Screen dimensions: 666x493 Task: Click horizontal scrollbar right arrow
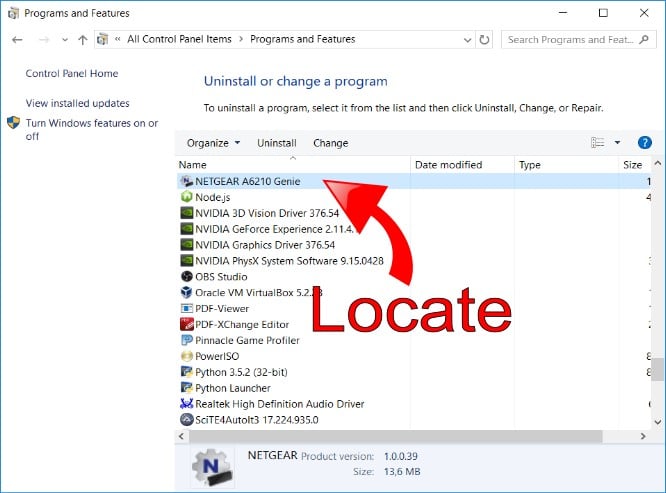(x=643, y=436)
